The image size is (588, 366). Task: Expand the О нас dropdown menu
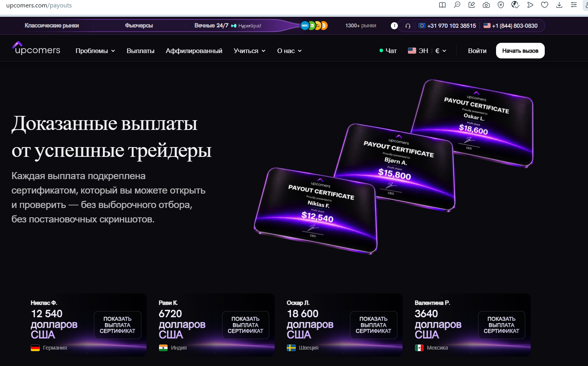(x=290, y=51)
